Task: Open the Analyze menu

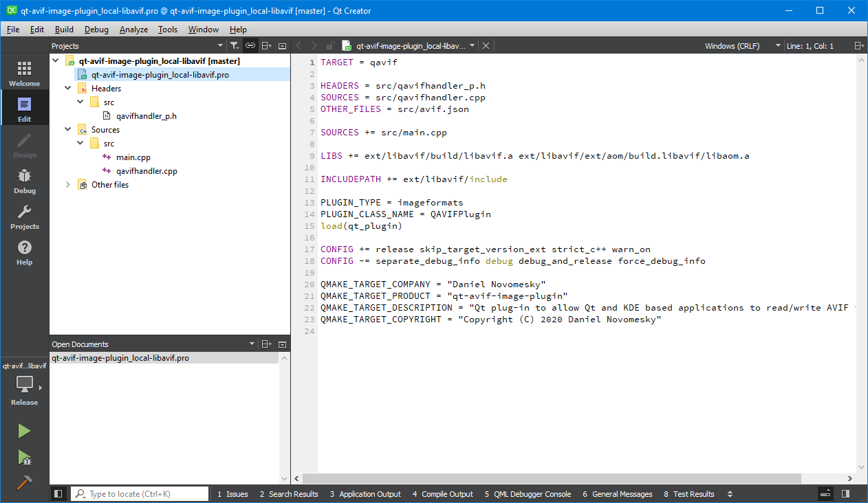Action: click(133, 30)
